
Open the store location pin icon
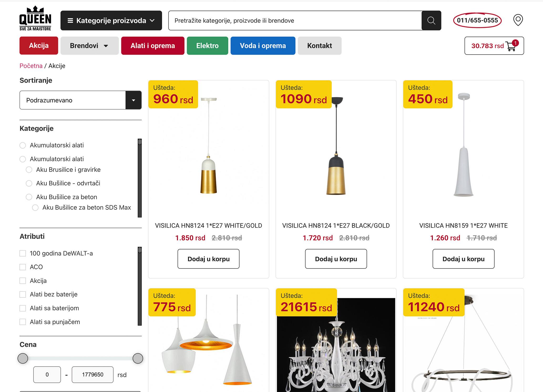(518, 20)
